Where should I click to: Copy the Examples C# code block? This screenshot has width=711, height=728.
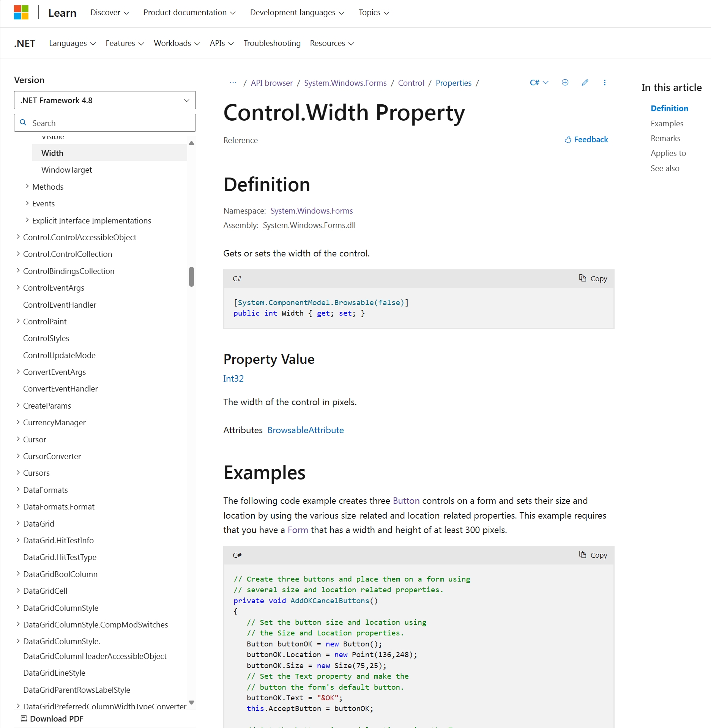[593, 555]
